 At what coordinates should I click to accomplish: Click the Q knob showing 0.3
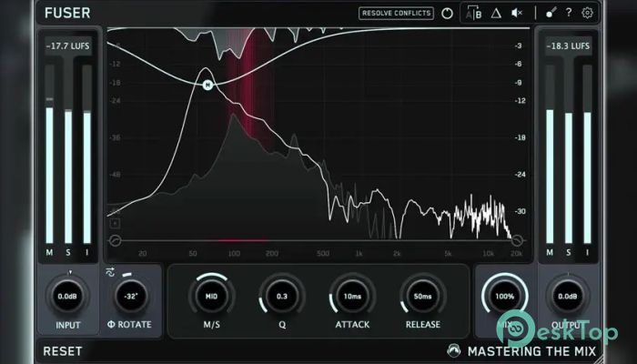pos(282,297)
